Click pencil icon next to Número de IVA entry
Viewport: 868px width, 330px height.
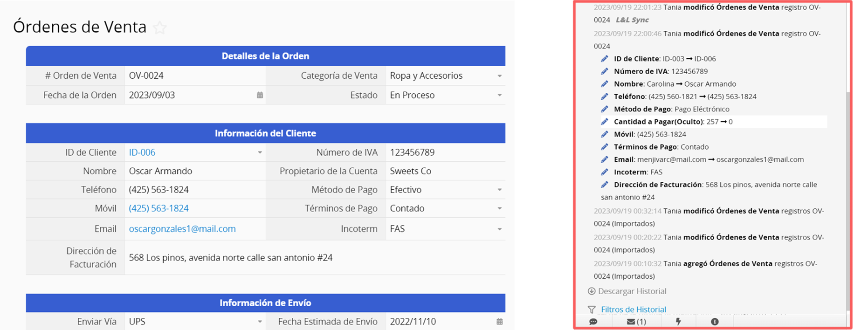[x=604, y=71]
